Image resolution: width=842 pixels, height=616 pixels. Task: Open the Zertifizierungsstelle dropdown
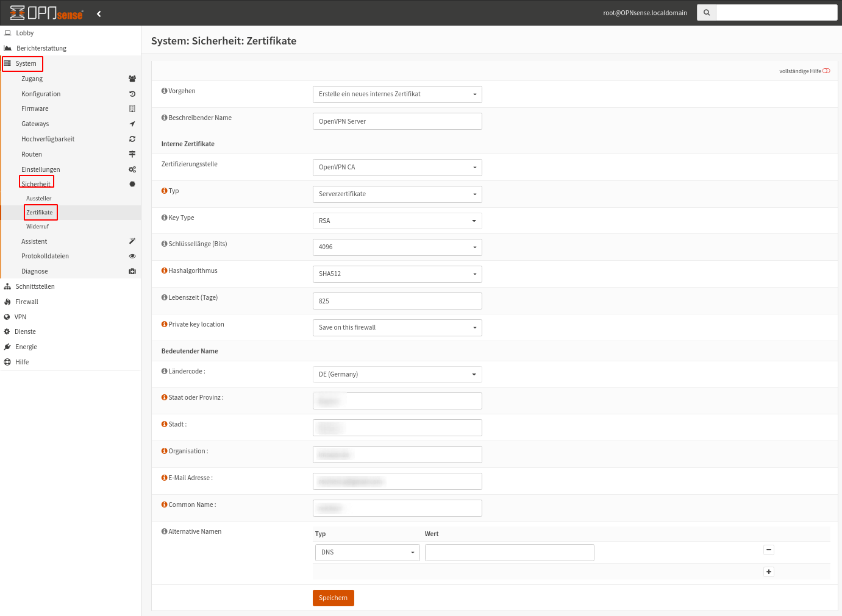397,168
